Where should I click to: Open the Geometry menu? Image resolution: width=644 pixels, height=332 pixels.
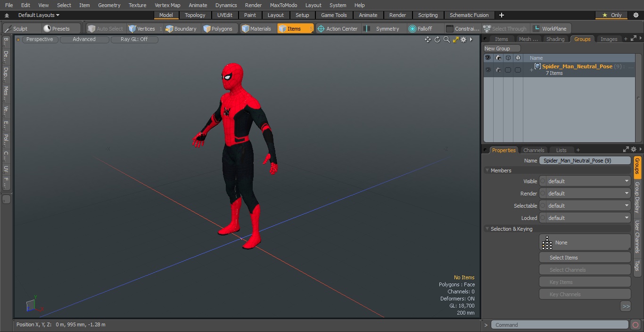pos(109,5)
